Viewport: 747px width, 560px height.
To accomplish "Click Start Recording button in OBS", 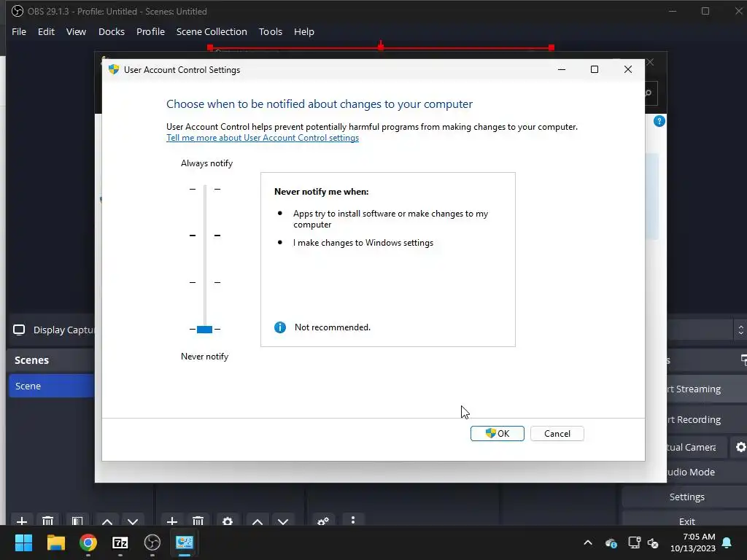I will click(x=694, y=419).
